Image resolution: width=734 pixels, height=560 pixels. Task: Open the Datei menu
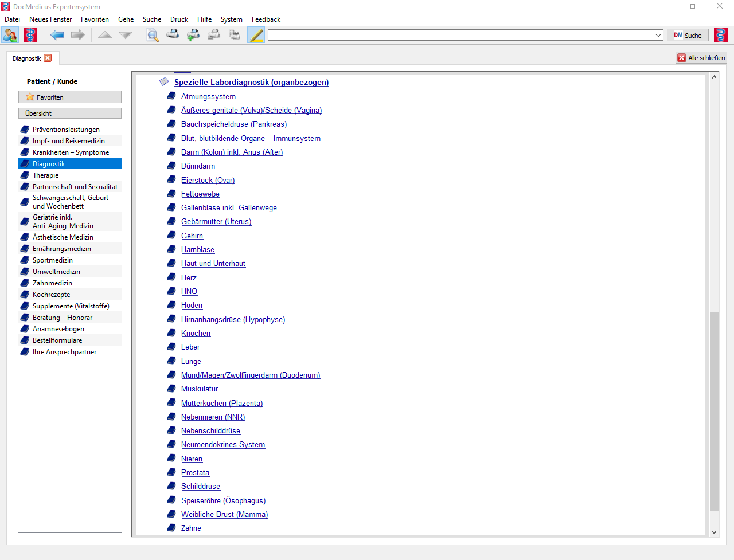click(x=12, y=19)
